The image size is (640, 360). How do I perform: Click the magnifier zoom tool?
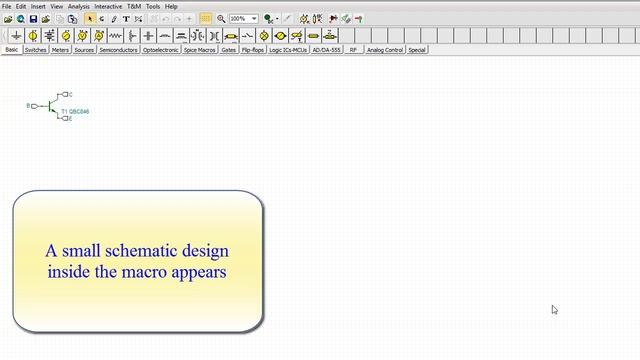pyautogui.click(x=221, y=19)
